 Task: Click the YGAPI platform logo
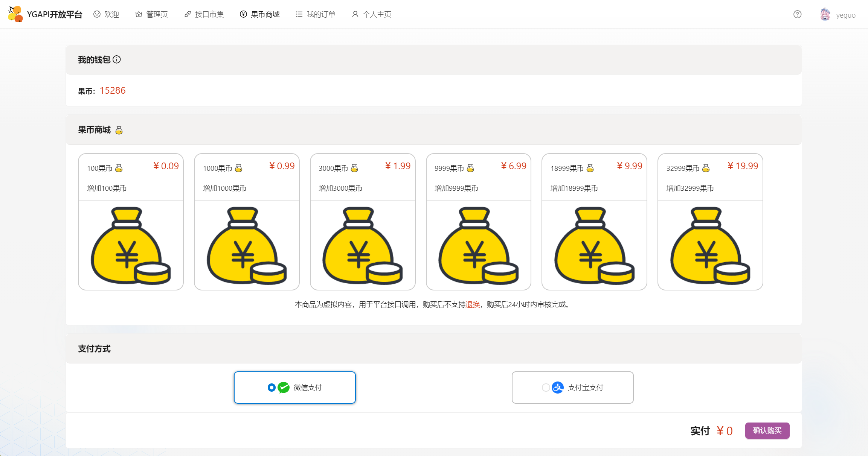coord(16,14)
